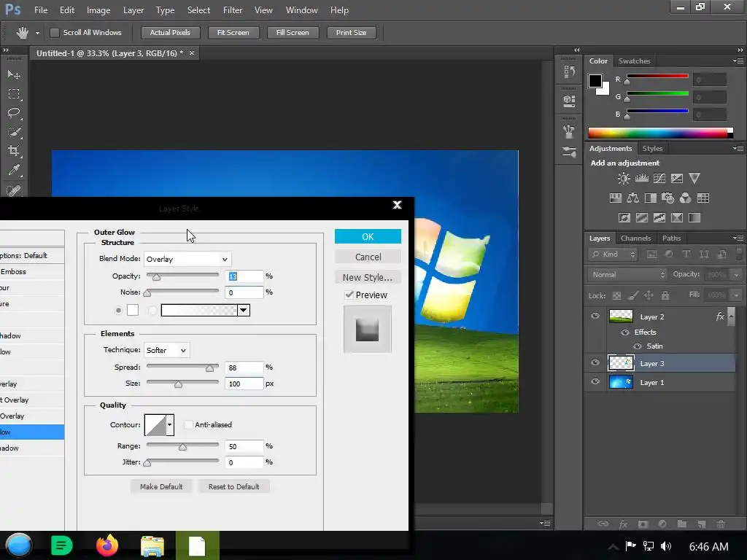Add a Threshold adjustment
747x560 pixels.
coord(659,218)
